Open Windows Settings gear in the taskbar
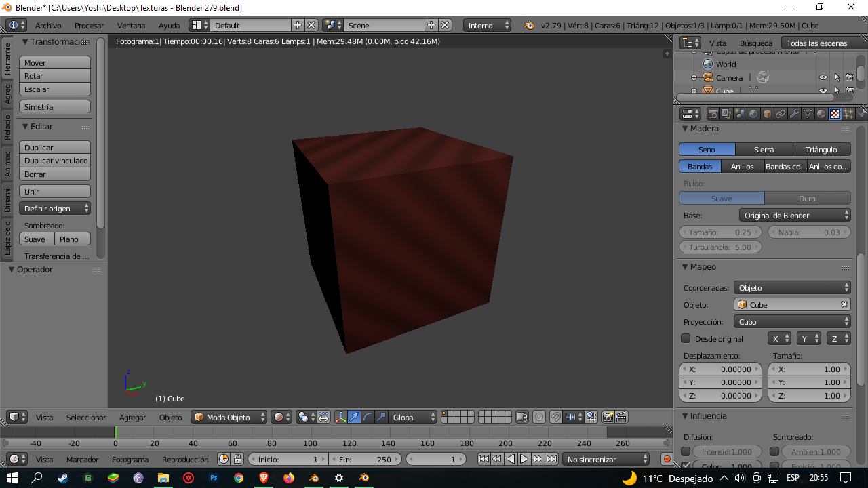Screen dimensions: 868x488 (x=339, y=478)
